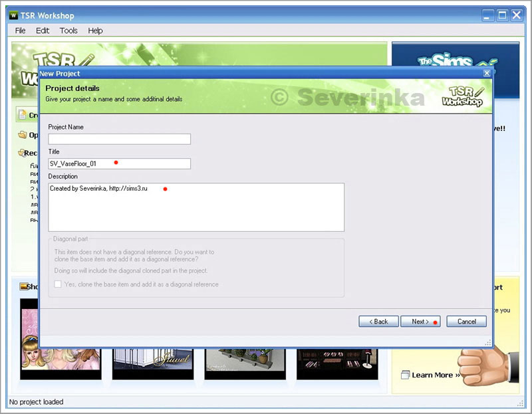The height and width of the screenshot is (414, 532).
Task: Click the Create new project page icon
Action: pos(22,115)
